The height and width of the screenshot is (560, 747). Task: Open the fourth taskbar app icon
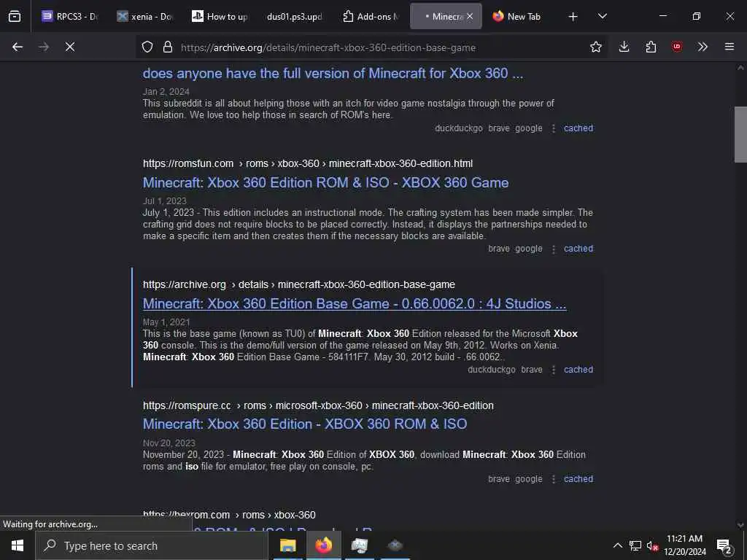click(x=395, y=545)
